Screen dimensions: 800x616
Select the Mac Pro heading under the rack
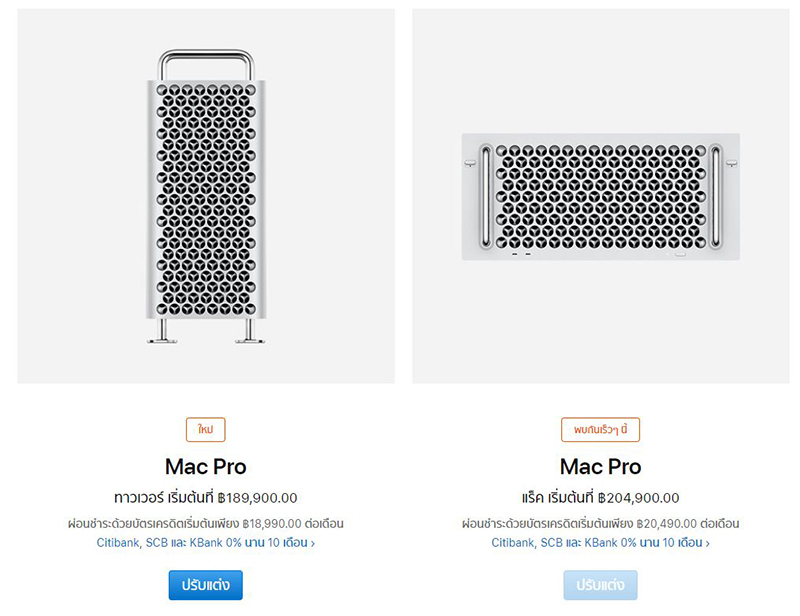click(x=600, y=467)
